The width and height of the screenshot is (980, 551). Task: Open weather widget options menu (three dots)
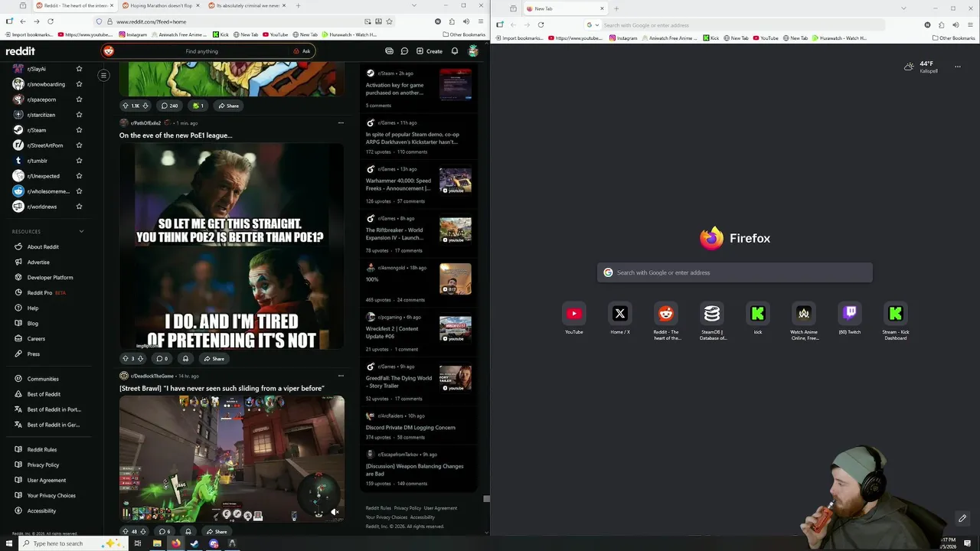957,67
